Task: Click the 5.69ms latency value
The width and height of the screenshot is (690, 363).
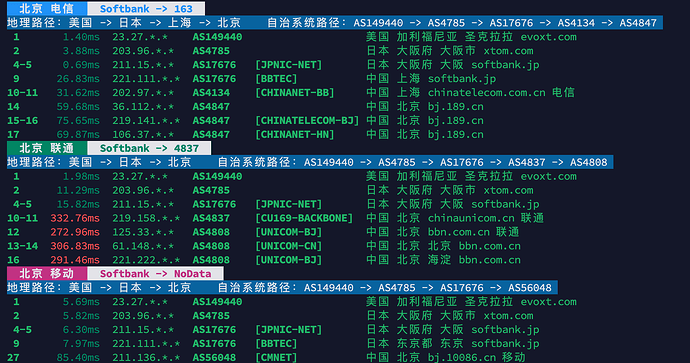Action: [81, 302]
